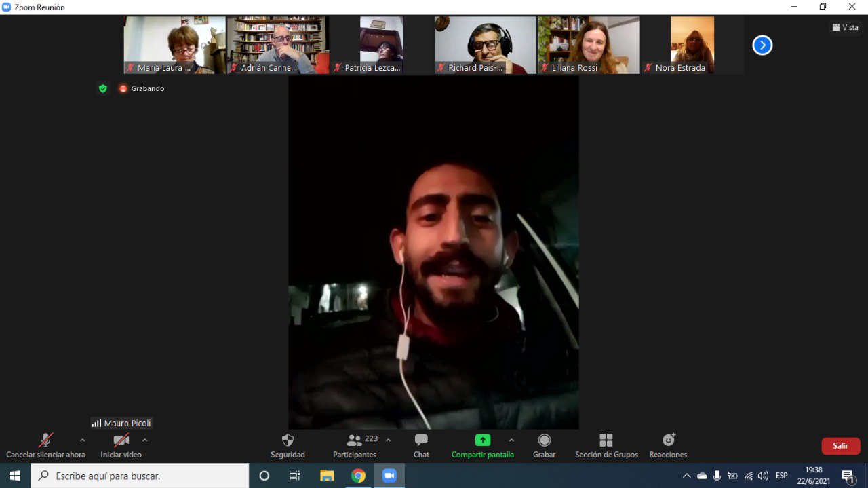Click the Grabar record icon
Viewport: 868px width, 488px height.
click(545, 440)
